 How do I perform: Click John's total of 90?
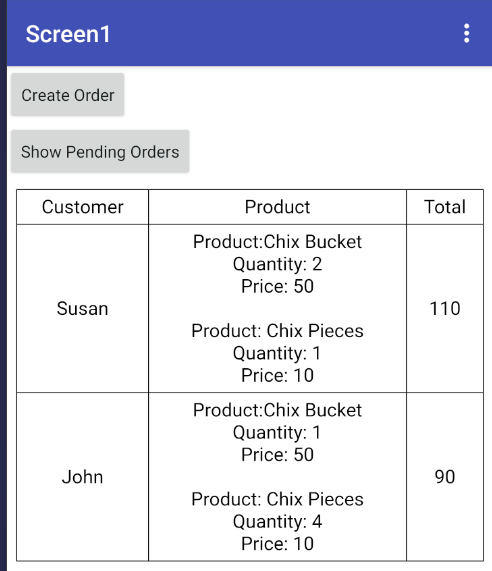(445, 477)
